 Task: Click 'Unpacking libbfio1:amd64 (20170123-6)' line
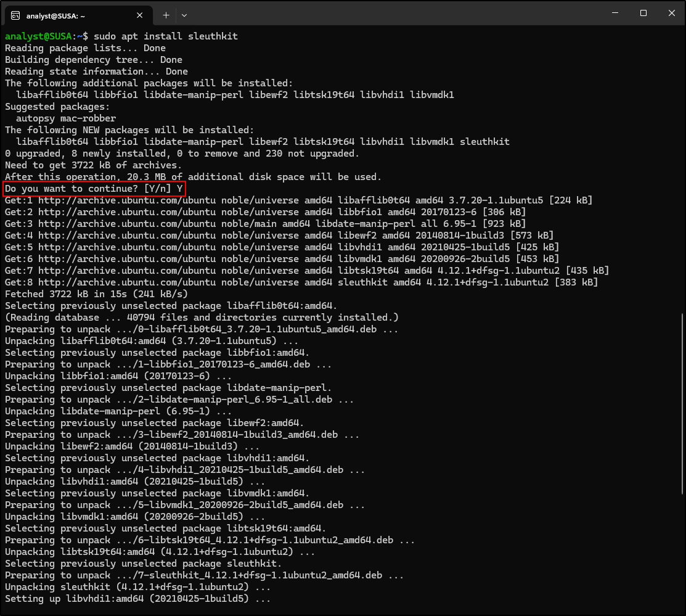point(118,376)
